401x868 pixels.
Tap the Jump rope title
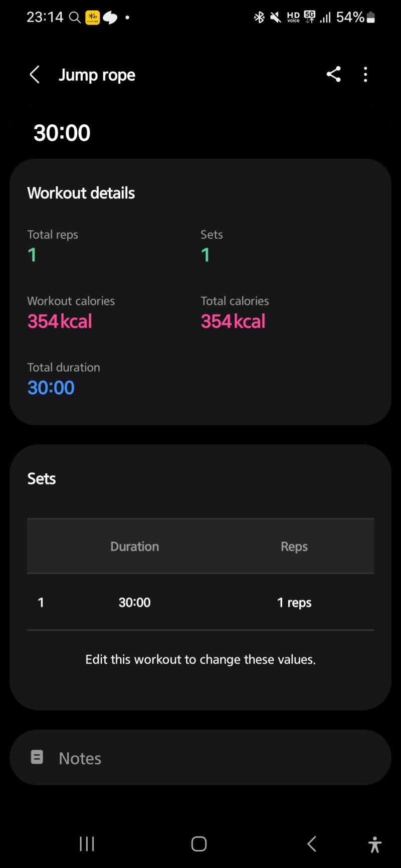[x=97, y=75]
